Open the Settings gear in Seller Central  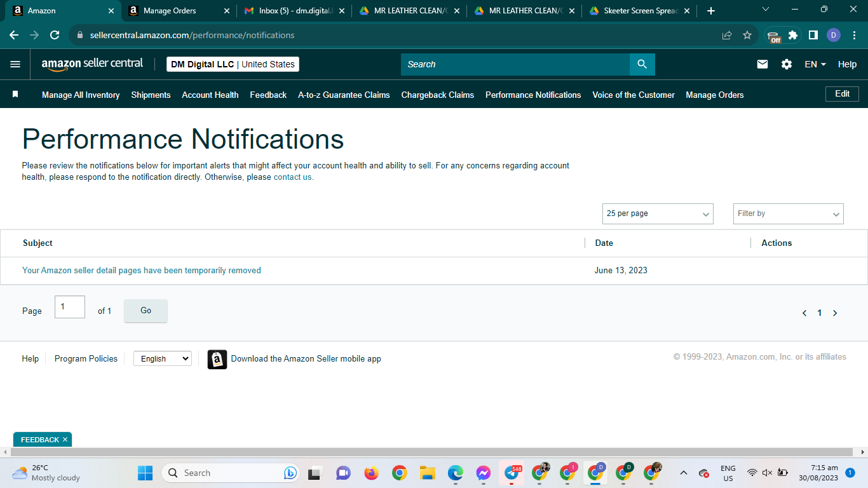[x=787, y=64]
